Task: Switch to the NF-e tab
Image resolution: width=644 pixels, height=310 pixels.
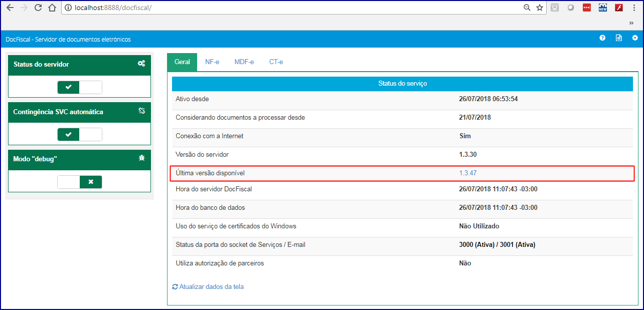Action: click(212, 62)
